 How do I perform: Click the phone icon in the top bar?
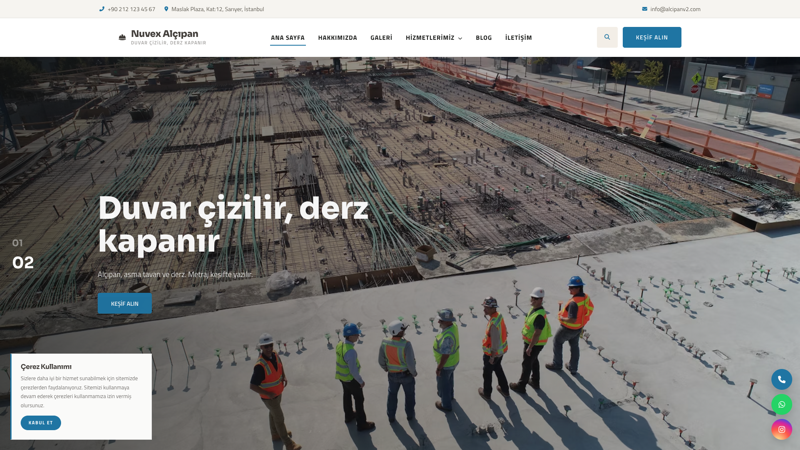pyautogui.click(x=102, y=9)
